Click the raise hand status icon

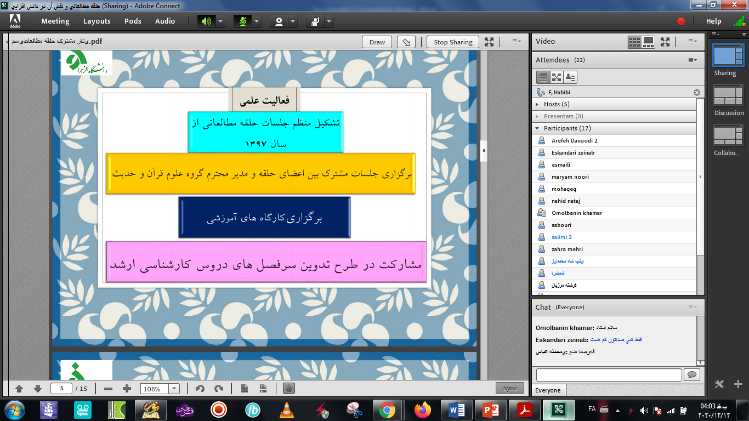(315, 22)
